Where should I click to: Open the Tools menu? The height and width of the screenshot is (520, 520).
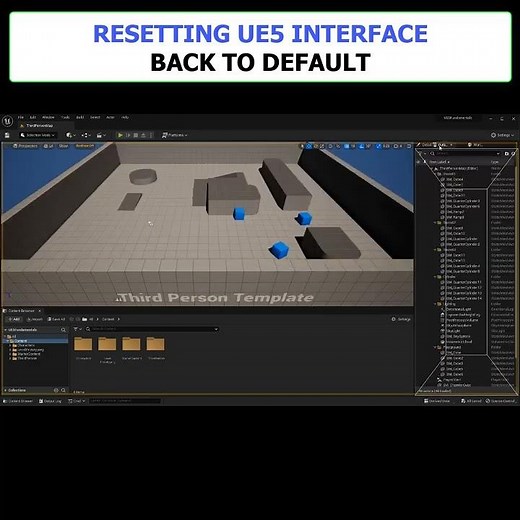[65, 117]
